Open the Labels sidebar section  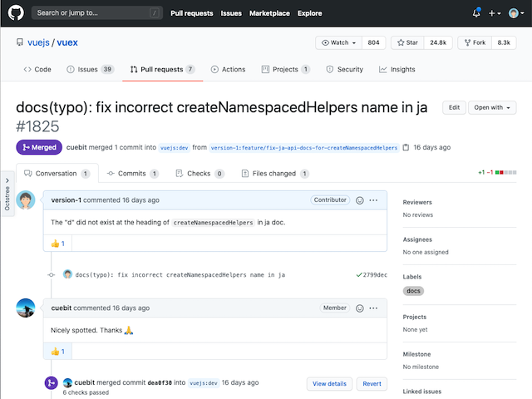click(412, 277)
